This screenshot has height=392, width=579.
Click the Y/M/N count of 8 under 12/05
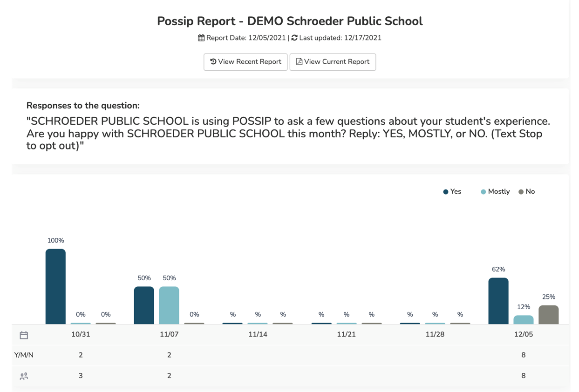pos(524,355)
